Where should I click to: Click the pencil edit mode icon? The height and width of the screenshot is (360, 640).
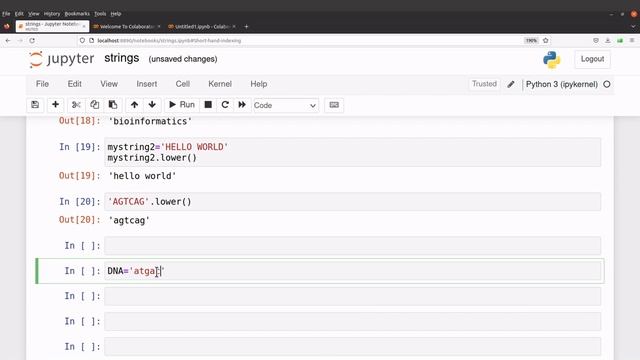[x=511, y=84]
